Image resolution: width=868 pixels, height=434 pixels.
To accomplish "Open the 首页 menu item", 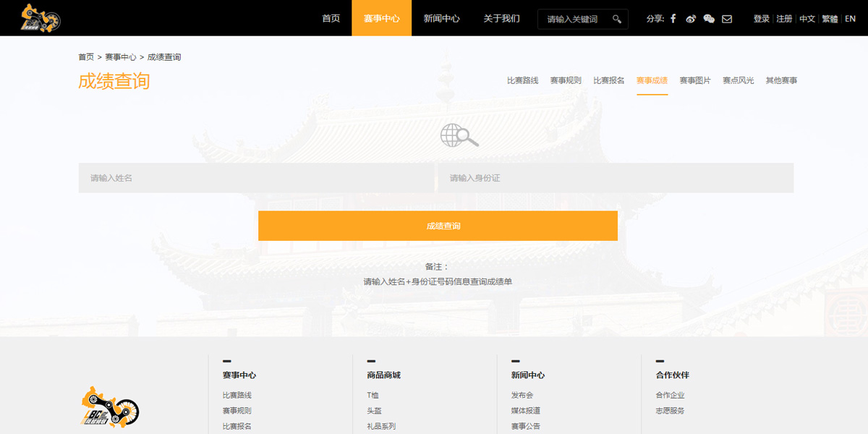I will 331,19.
